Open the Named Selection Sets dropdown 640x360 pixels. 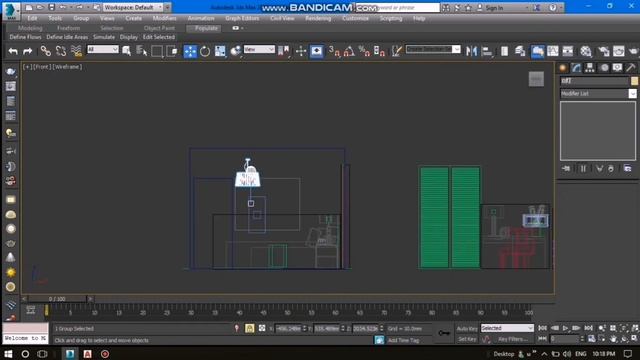(x=433, y=49)
